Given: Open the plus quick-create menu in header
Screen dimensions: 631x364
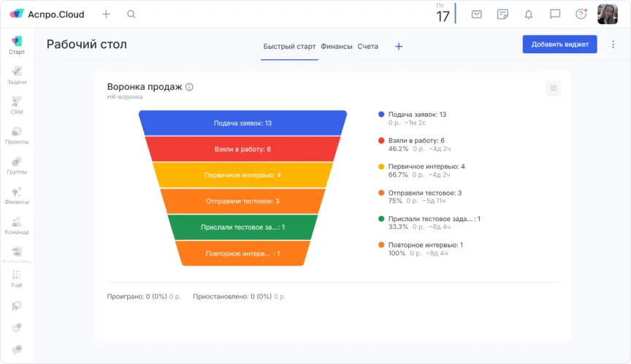Looking at the screenshot, I should 106,14.
